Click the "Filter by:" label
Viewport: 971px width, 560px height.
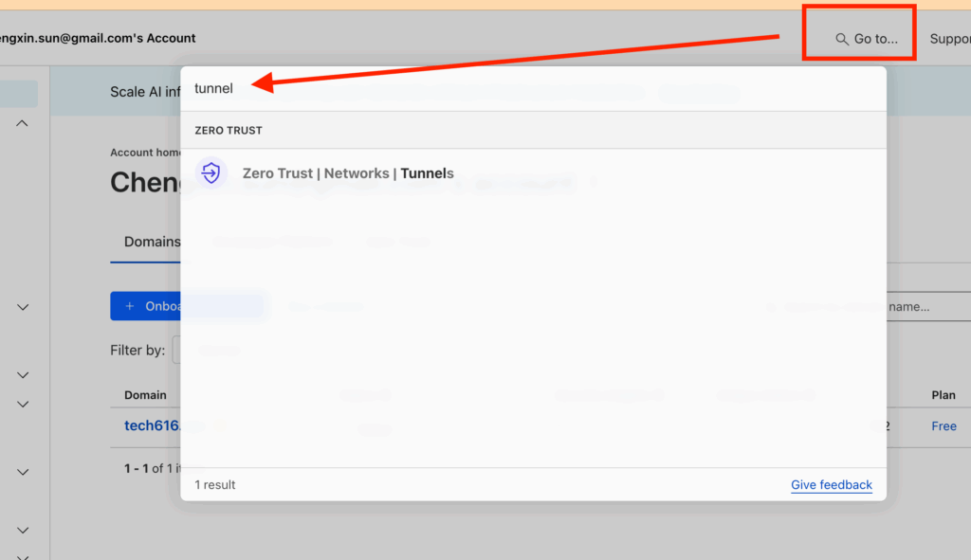[137, 351]
